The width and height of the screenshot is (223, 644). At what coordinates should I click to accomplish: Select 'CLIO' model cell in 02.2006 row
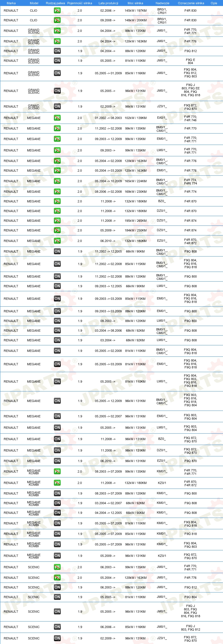point(34,11)
